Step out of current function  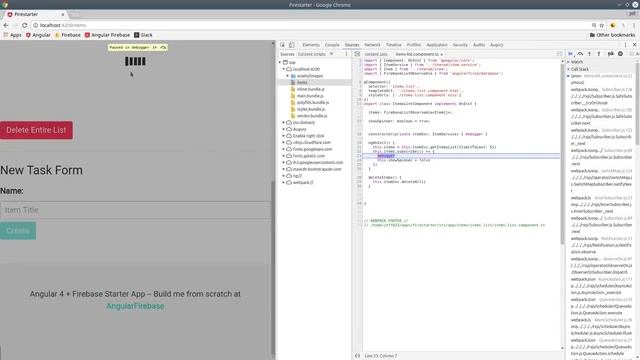[599, 54]
